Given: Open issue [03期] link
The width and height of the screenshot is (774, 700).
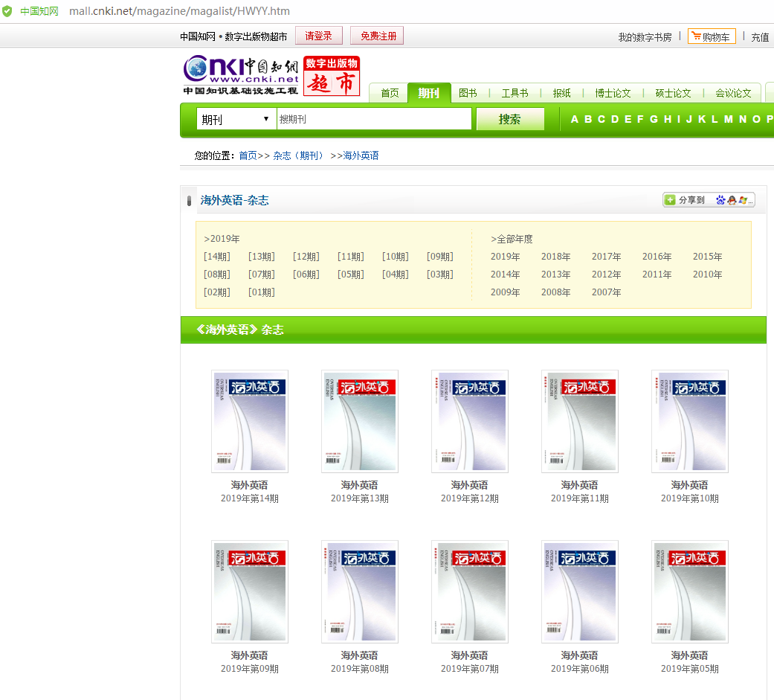Looking at the screenshot, I should (440, 274).
